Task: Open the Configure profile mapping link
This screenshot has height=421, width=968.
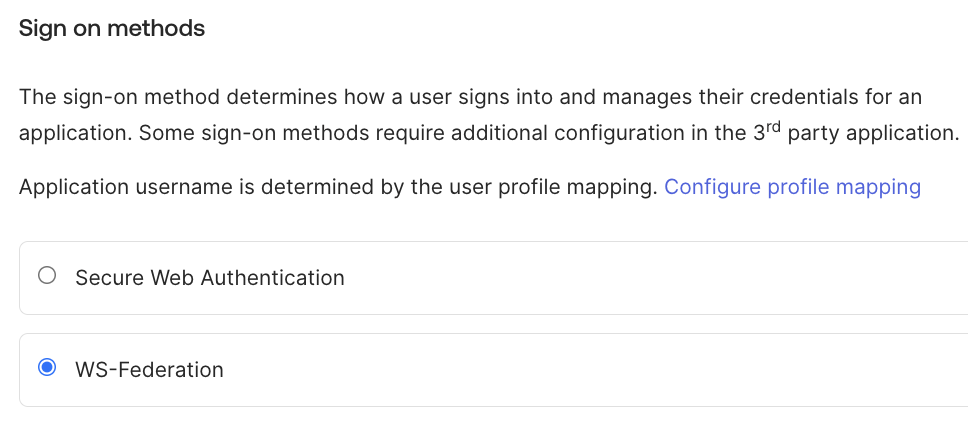Action: coord(792,187)
